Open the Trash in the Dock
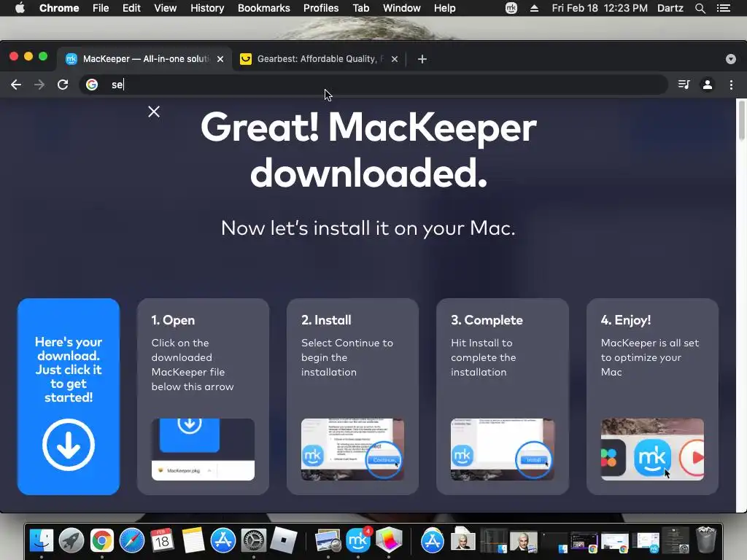Screen dimensions: 747x560 [x=706, y=540]
